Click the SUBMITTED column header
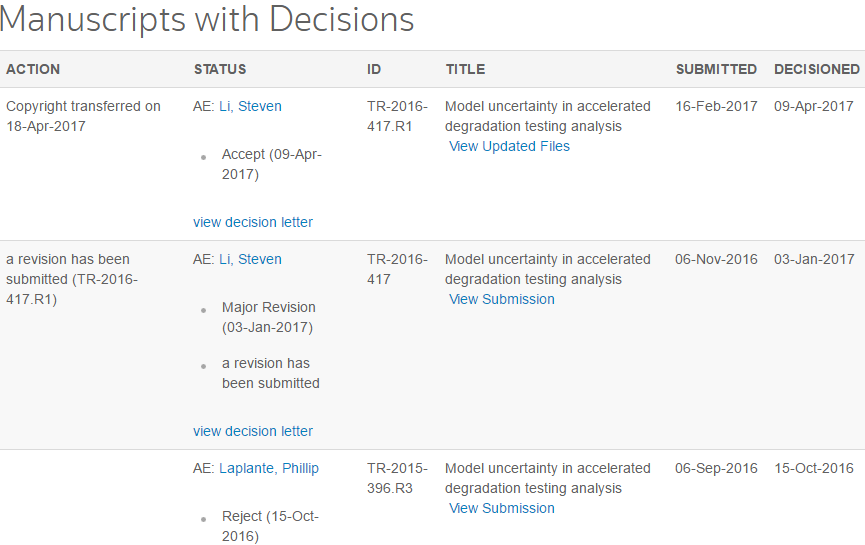Screen dimensions: 865x545 tap(716, 69)
